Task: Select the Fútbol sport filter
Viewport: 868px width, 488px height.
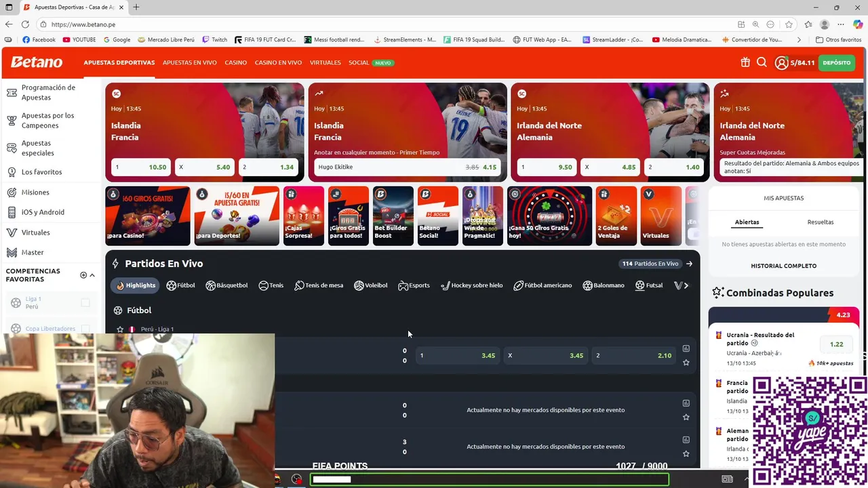Action: click(180, 285)
